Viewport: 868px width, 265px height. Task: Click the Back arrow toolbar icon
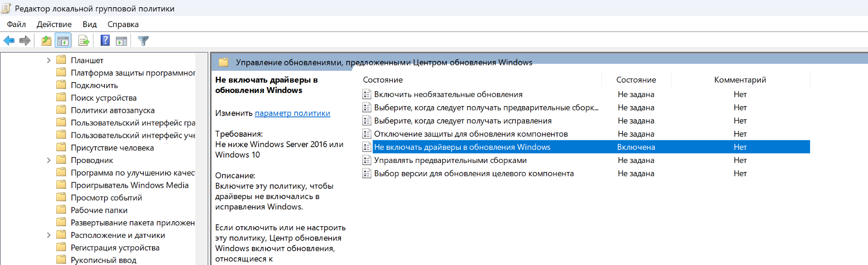tap(9, 41)
